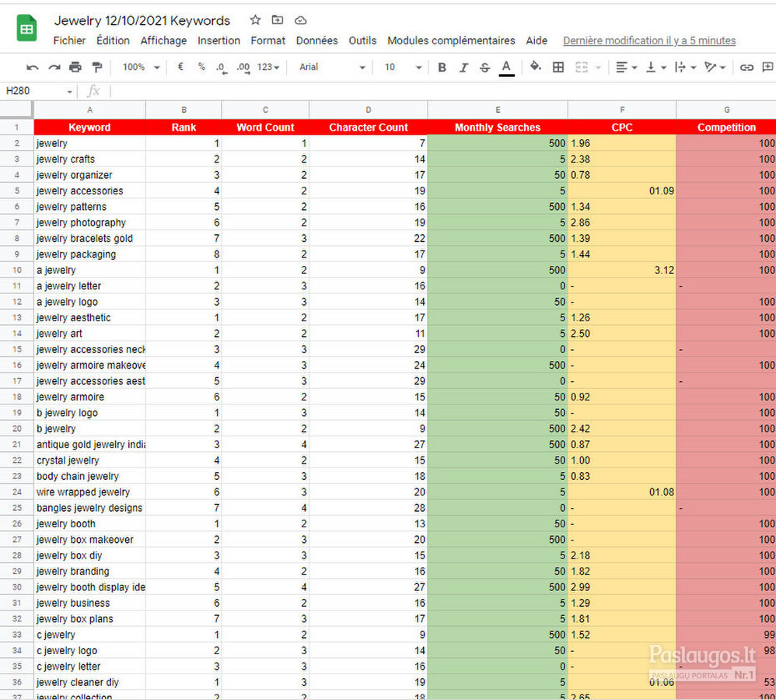Select the CPC header cell
Screen dimensions: 776x700
pos(622,128)
